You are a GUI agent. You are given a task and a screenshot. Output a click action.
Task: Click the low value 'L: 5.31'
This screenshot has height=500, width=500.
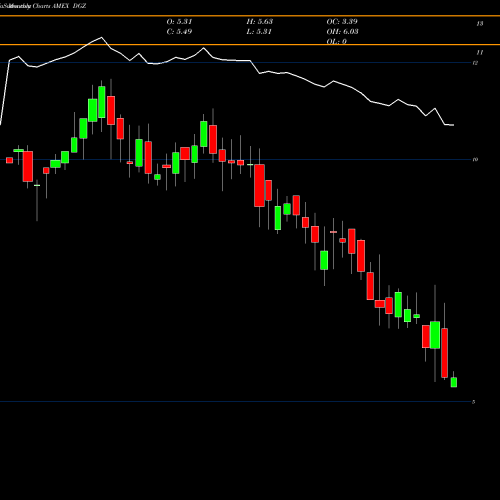click(259, 32)
